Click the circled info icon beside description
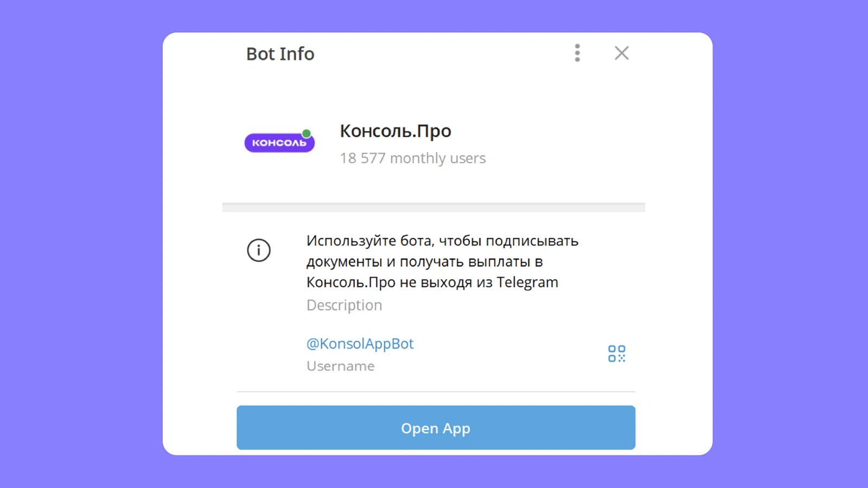Screen dimensions: 868x488 (259, 251)
